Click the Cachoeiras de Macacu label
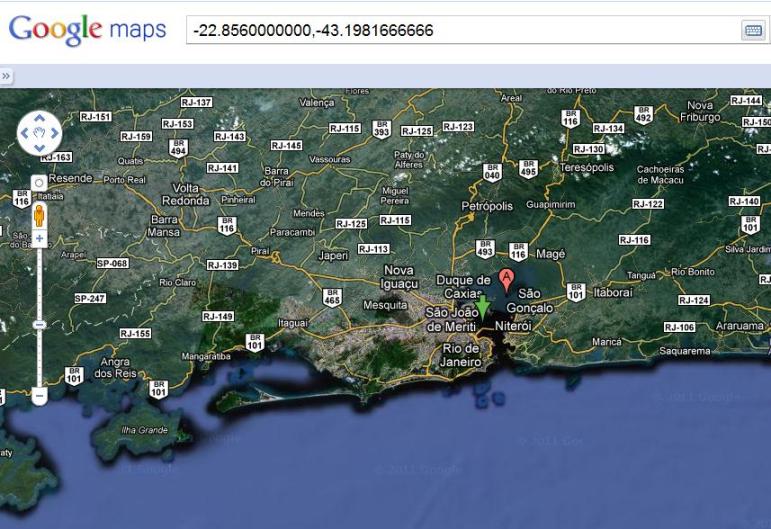 (x=660, y=175)
